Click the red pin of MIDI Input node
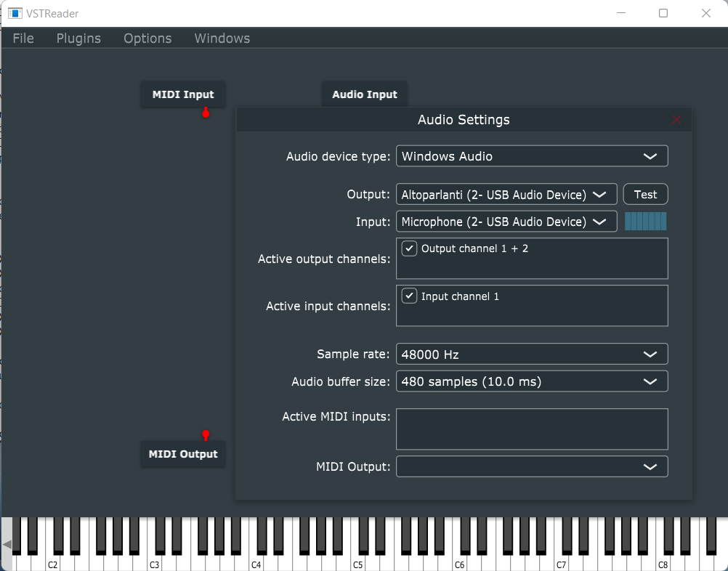Screen dimensions: 728x571 (206, 113)
